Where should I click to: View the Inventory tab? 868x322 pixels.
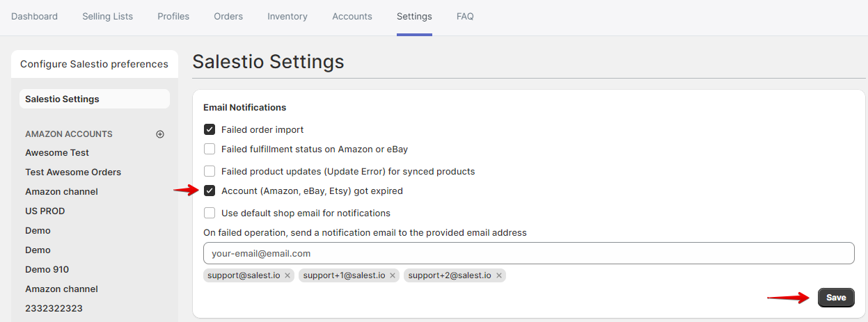(x=287, y=16)
